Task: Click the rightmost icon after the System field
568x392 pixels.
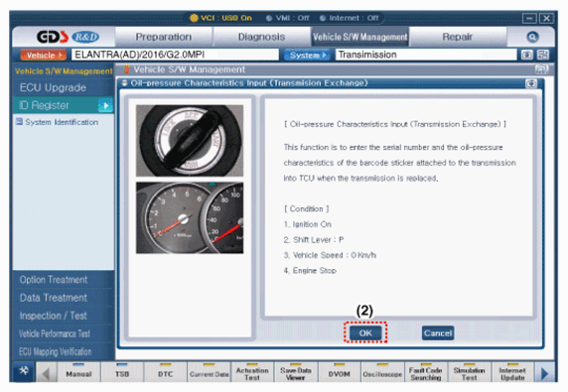Action: click(543, 55)
